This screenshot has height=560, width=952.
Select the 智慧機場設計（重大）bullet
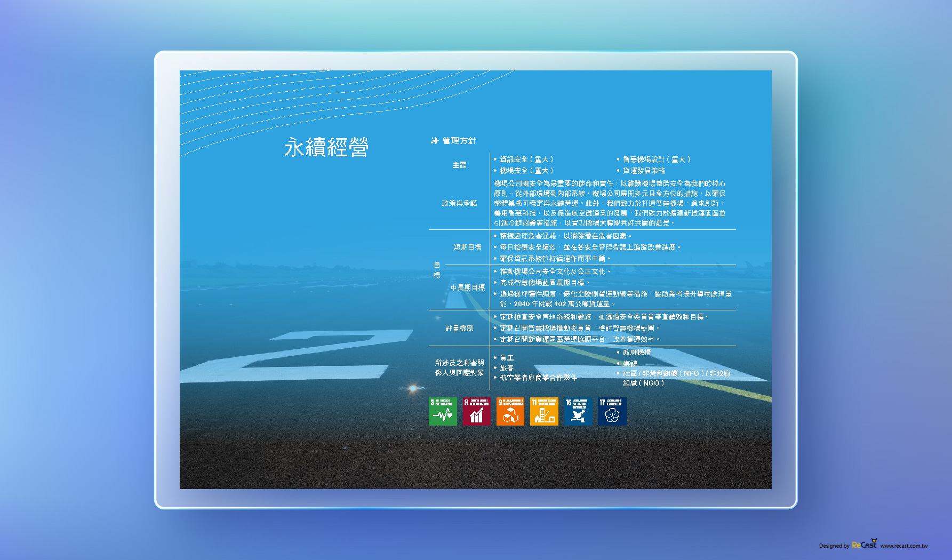pos(654,159)
